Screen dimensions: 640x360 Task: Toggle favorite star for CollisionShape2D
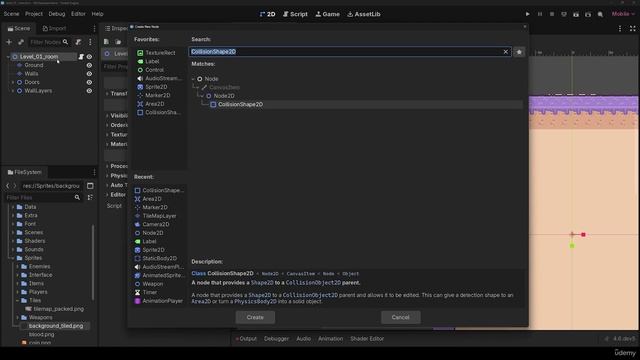(x=519, y=52)
